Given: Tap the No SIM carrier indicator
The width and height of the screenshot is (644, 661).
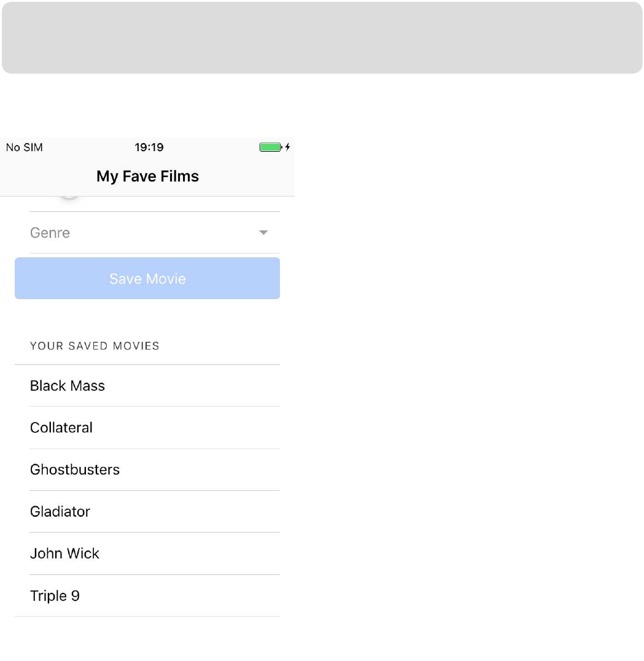Looking at the screenshot, I should point(25,147).
